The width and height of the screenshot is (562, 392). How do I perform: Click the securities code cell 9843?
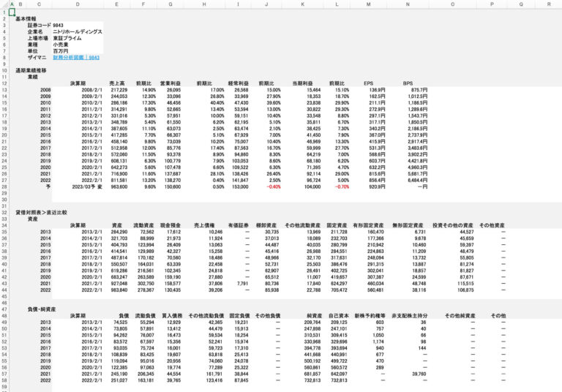click(59, 24)
